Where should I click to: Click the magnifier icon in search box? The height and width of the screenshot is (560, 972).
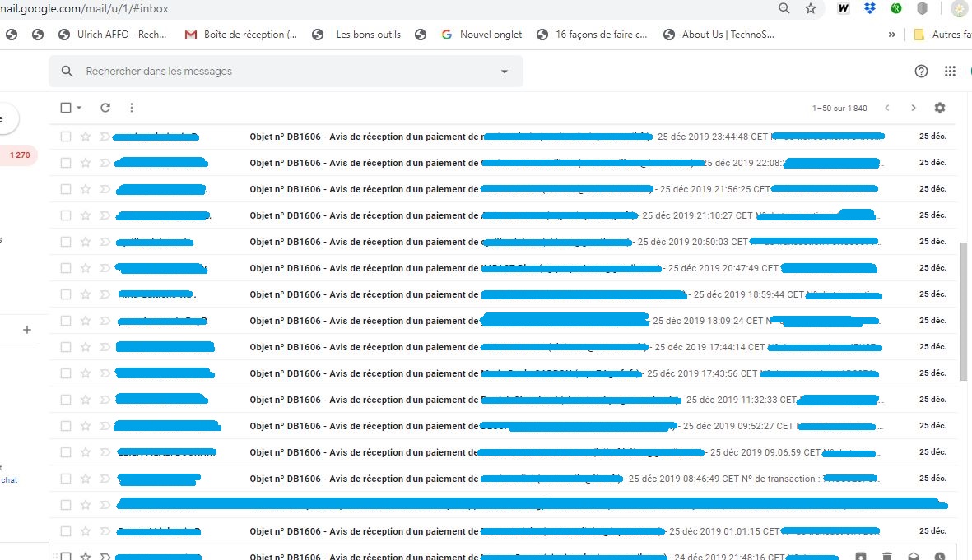[67, 72]
